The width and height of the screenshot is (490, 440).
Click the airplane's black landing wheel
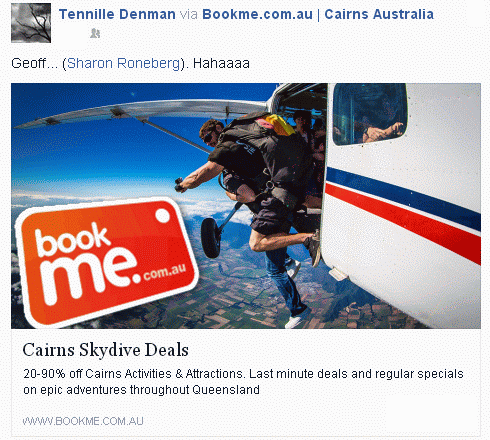[x=211, y=238]
